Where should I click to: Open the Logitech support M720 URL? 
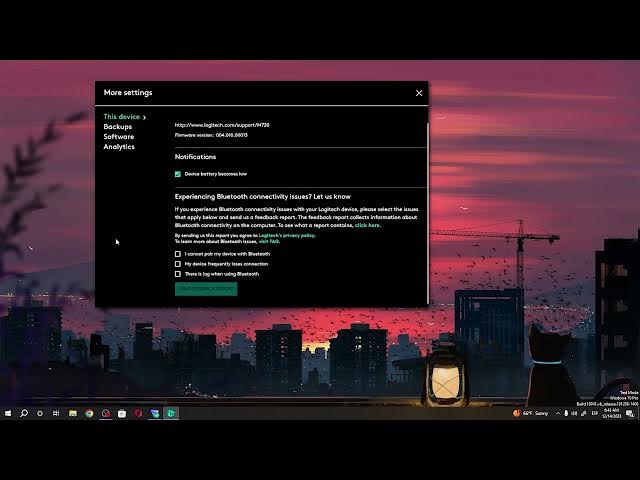222,125
